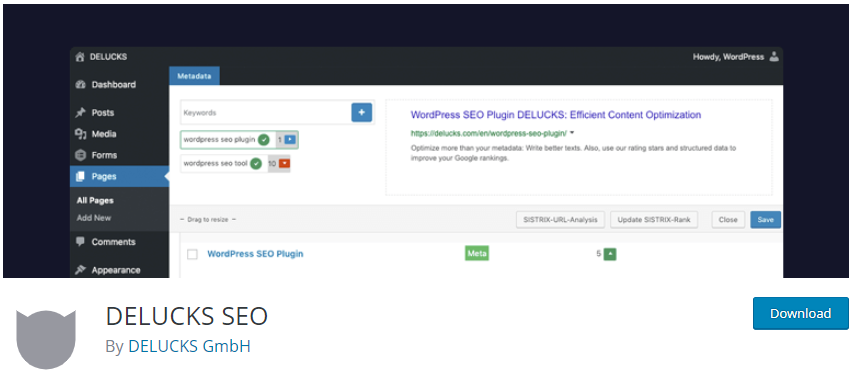Click the Appearance brush icon
The height and width of the screenshot is (382, 850).
(81, 270)
